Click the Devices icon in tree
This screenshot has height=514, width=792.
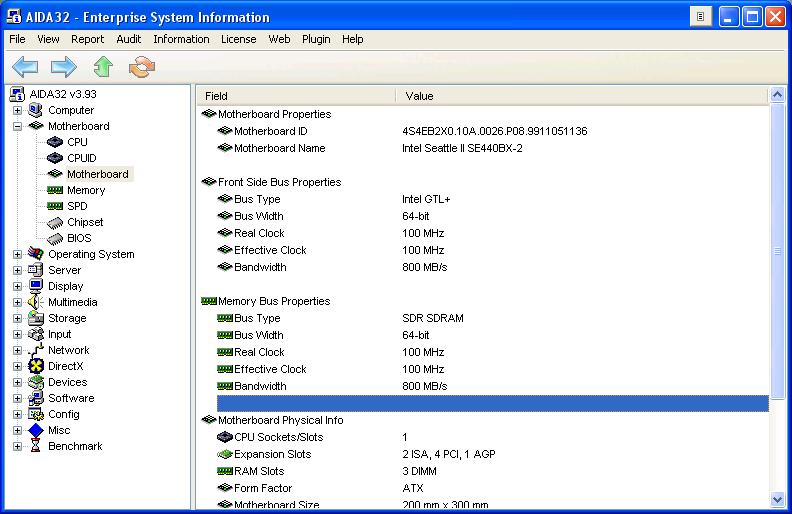coord(35,382)
